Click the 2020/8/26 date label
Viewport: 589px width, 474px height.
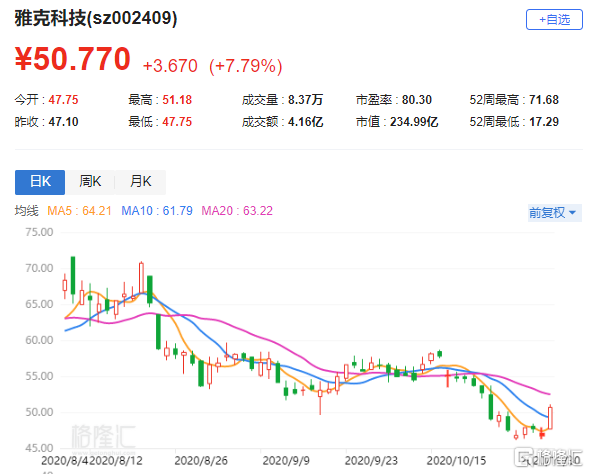[x=201, y=461]
